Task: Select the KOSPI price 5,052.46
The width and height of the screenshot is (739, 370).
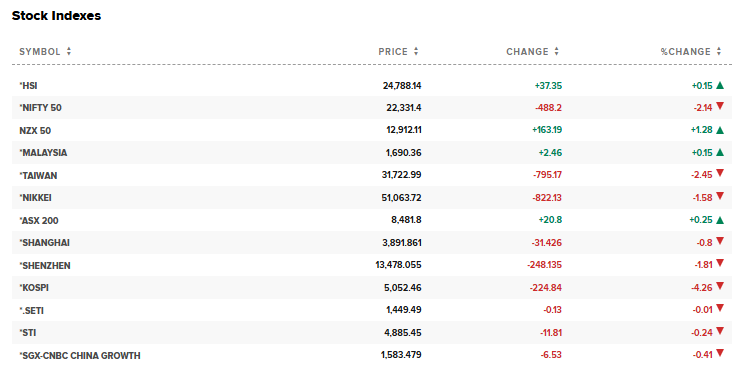Action: (402, 288)
